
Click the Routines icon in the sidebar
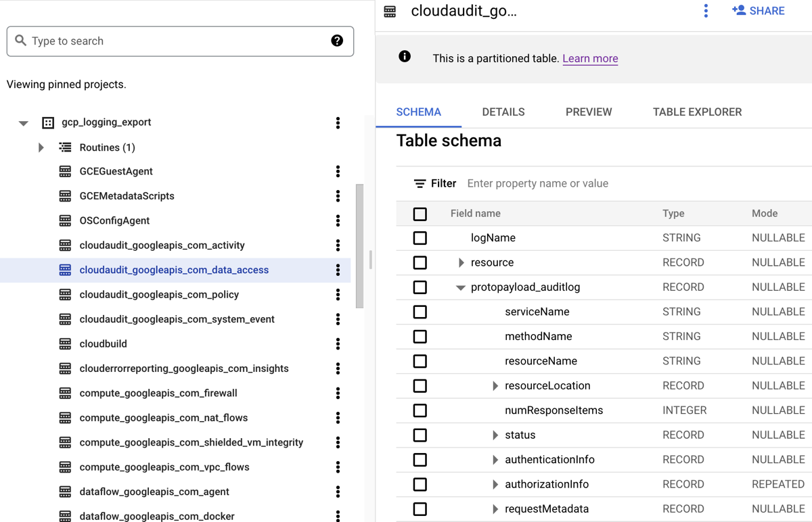click(x=66, y=147)
